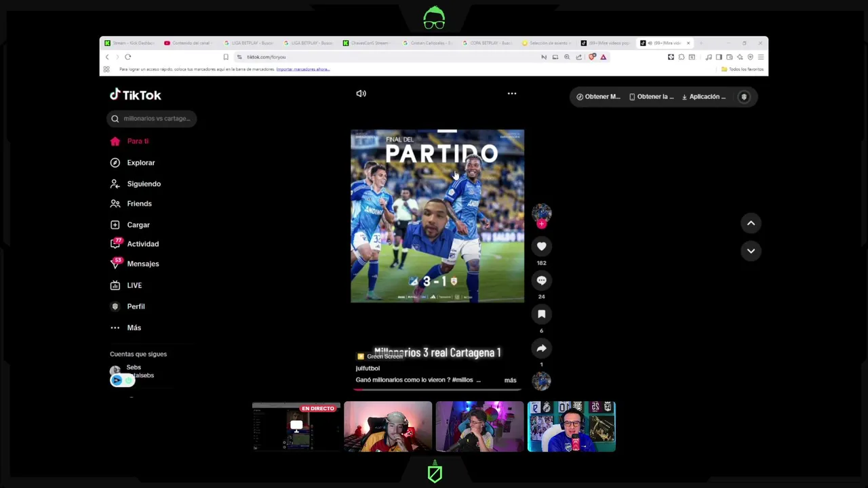This screenshot has width=868, height=488.
Task: Expand the Más menu
Action: [x=126, y=327]
